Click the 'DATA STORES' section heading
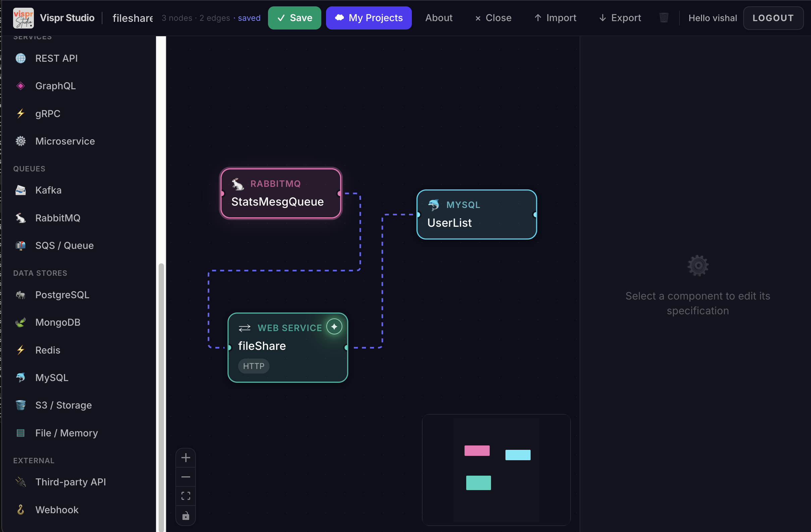The image size is (811, 532). coord(40,273)
